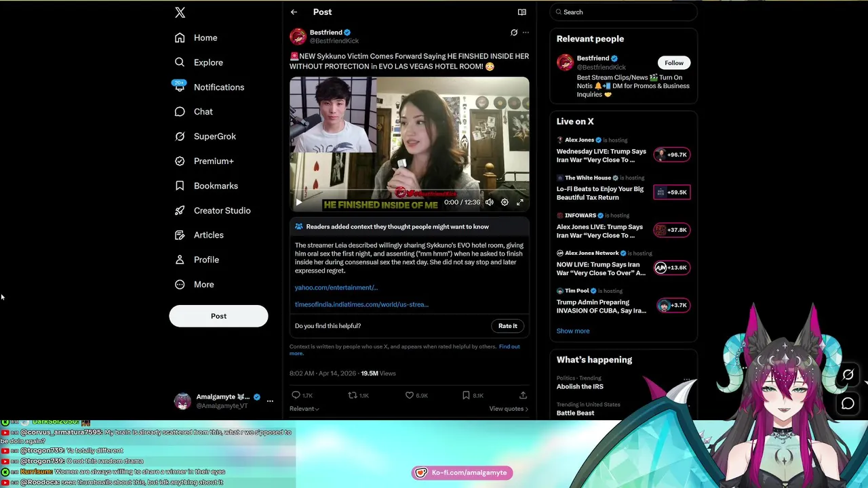Open Battle Beast trend
Image resolution: width=868 pixels, height=488 pixels.
tap(575, 413)
